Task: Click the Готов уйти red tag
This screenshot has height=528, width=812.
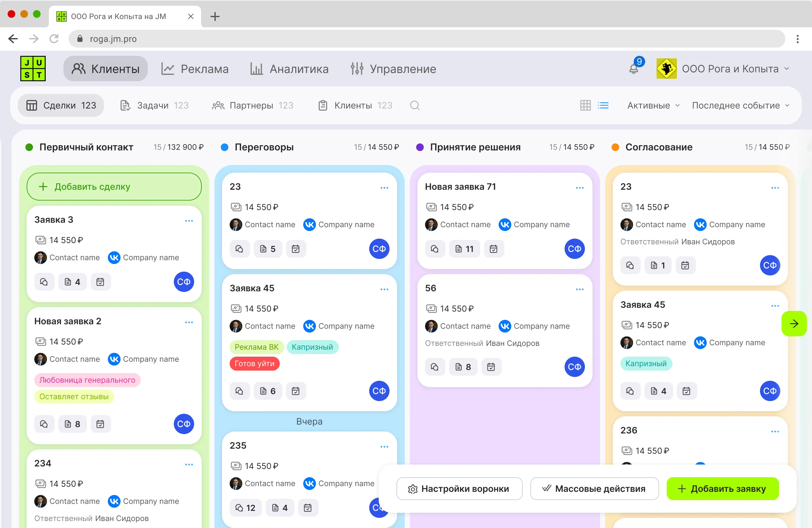Action: click(254, 364)
